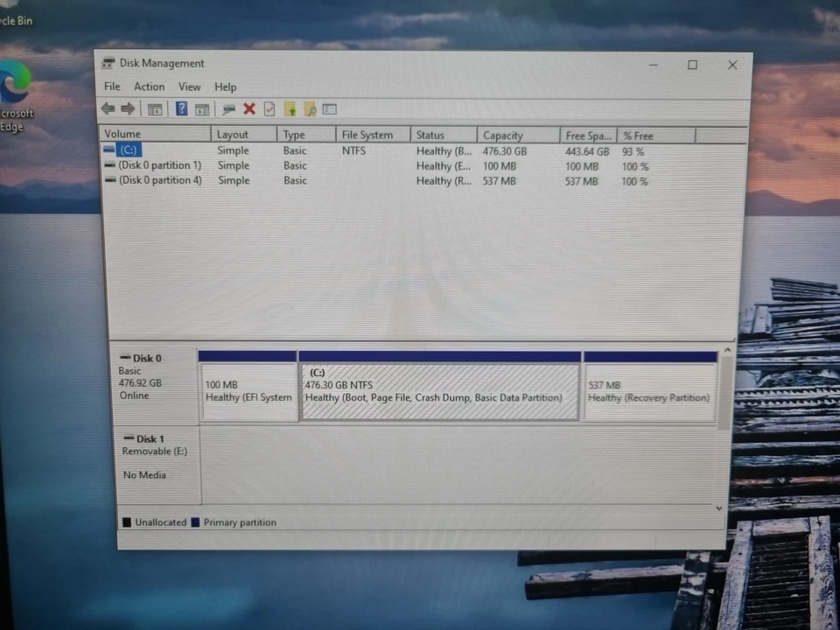Click the monitor toolbar icon next to the separators
The height and width of the screenshot is (630, 840).
[228, 108]
